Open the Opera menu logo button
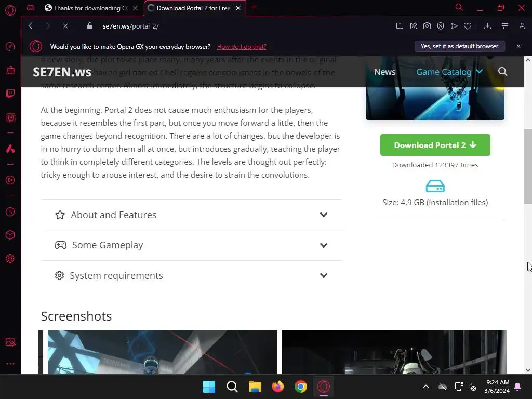 [x=10, y=10]
